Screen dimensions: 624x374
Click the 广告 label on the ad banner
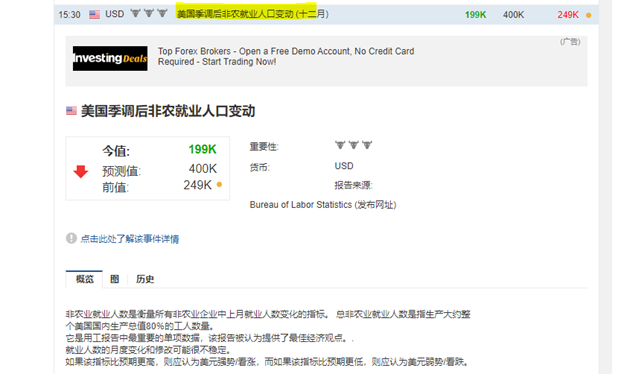570,42
